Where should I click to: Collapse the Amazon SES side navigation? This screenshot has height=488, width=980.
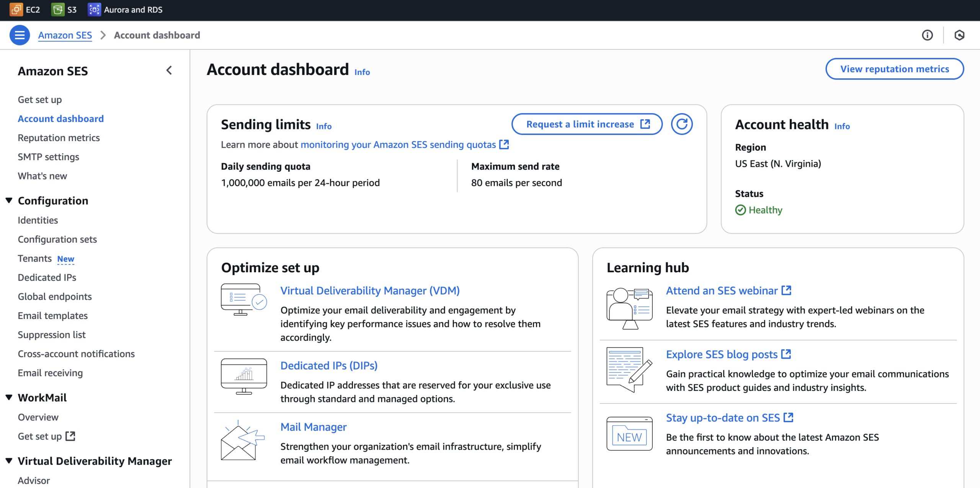click(x=169, y=70)
